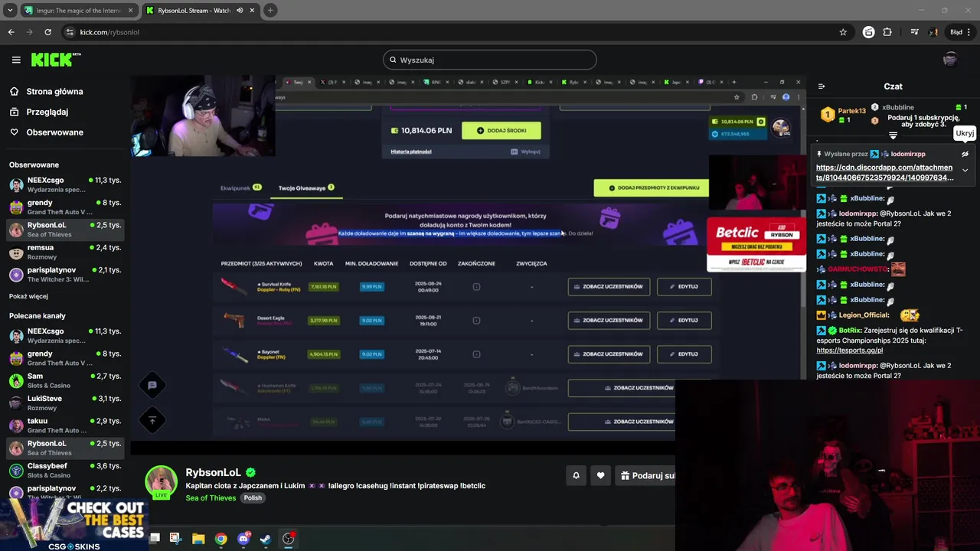This screenshot has height=551, width=980.
Task: Open File Explorer in streamed taskbar
Action: point(198,539)
